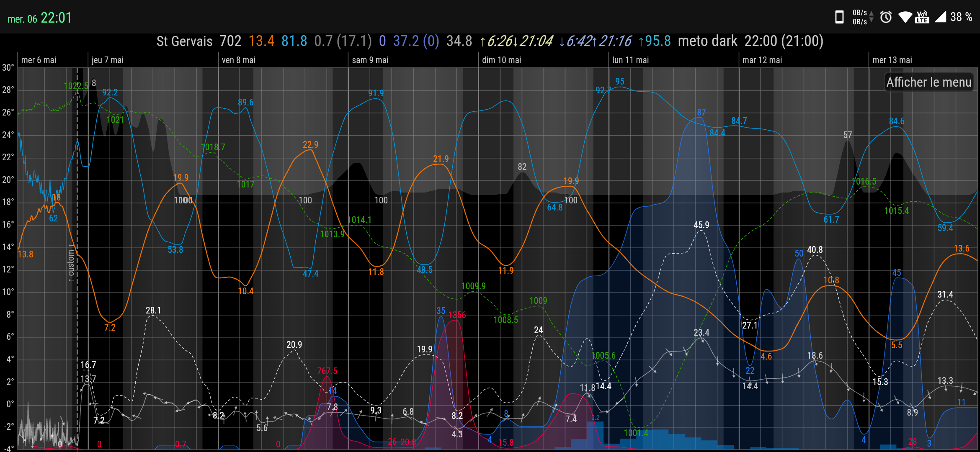Tap the 'Afficher le menu' button
The height and width of the screenshot is (452, 980).
point(929,82)
